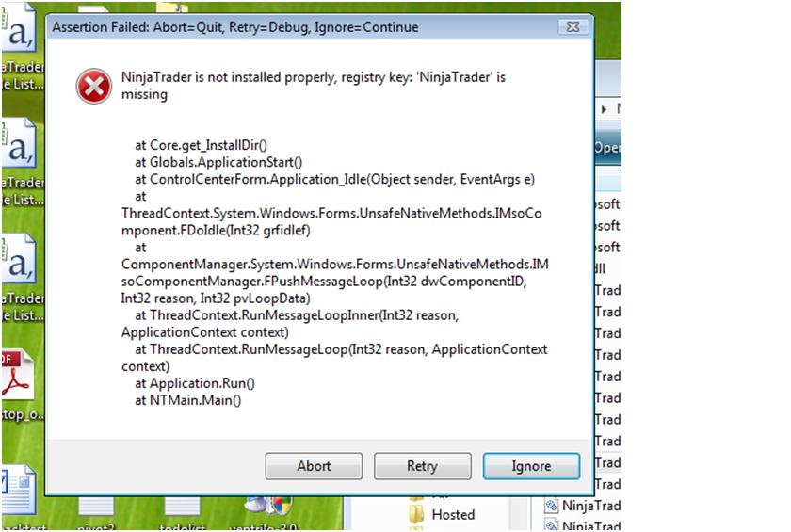The width and height of the screenshot is (791, 532).
Task: Open the PDF file icon on desktop
Action: point(18,376)
